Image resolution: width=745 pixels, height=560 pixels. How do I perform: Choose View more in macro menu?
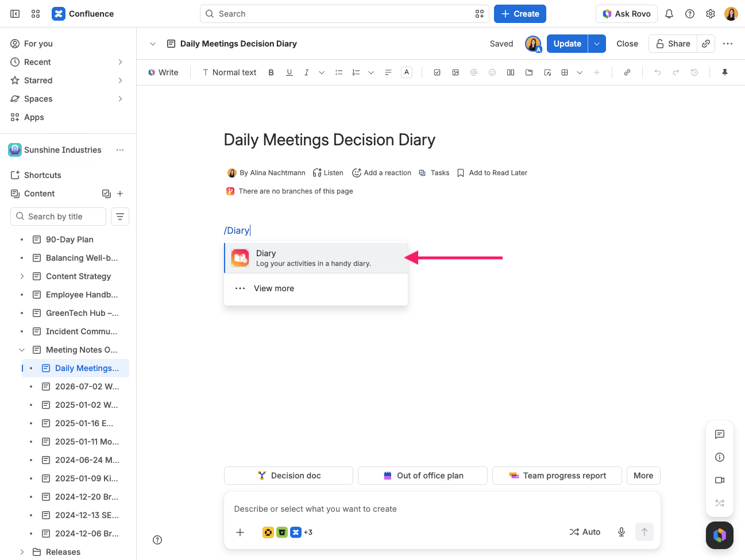coord(316,288)
